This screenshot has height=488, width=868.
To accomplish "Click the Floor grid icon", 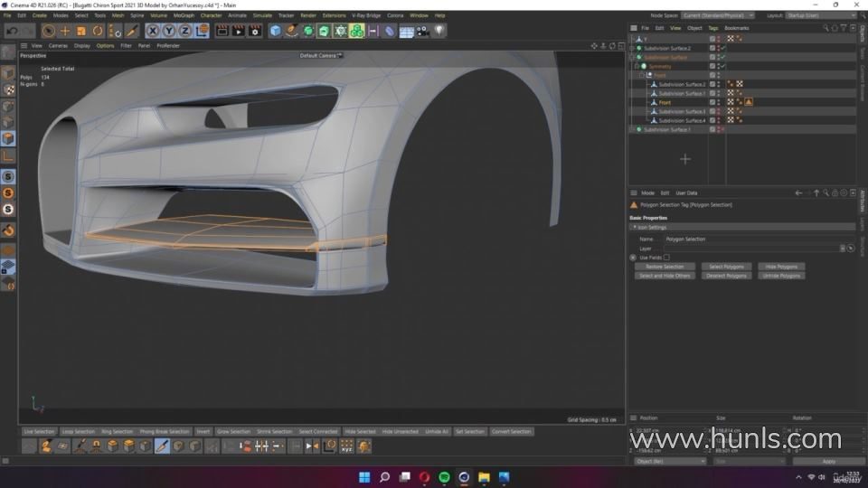I will point(406,32).
